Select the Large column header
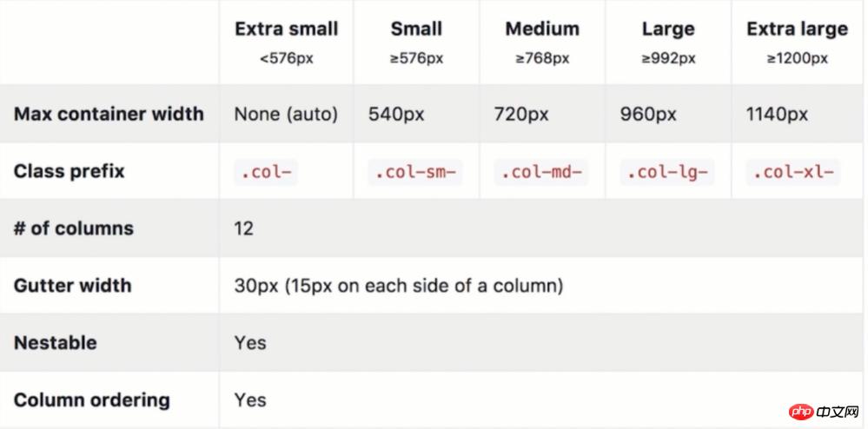 coord(668,29)
